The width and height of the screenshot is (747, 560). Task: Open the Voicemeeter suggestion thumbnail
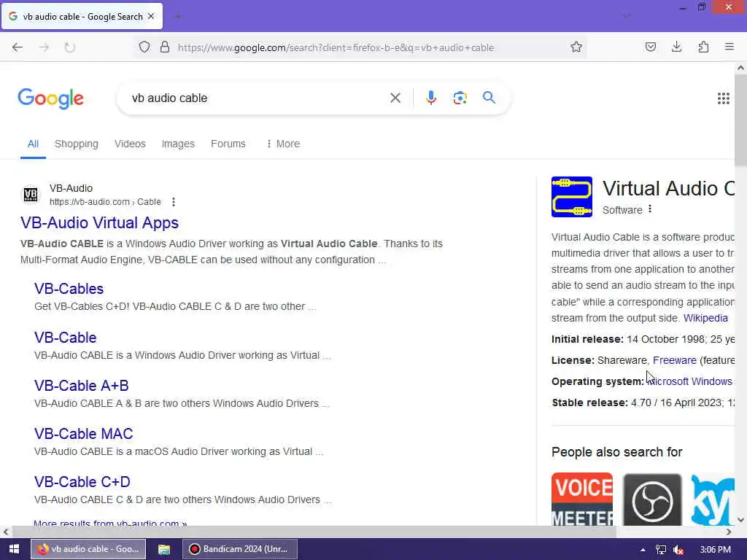pyautogui.click(x=582, y=499)
